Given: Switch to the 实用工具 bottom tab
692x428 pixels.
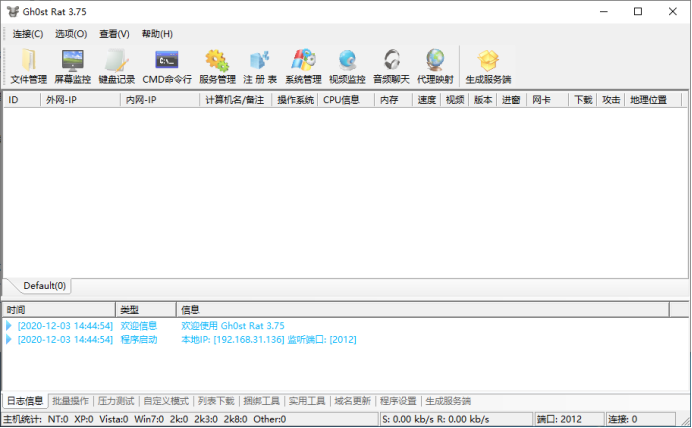Looking at the screenshot, I should 307,401.
